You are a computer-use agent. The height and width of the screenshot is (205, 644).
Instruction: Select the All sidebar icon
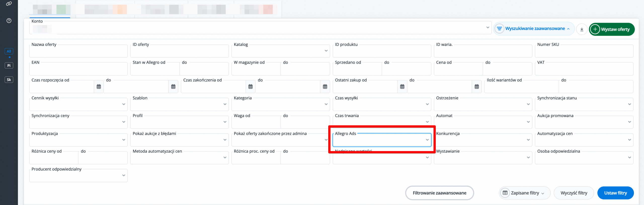9,51
